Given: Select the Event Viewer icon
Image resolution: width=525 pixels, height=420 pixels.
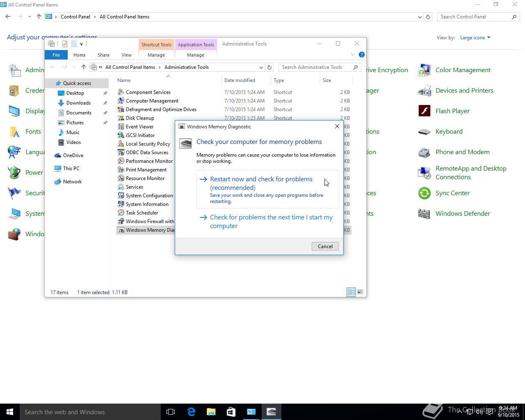Looking at the screenshot, I should 121,127.
